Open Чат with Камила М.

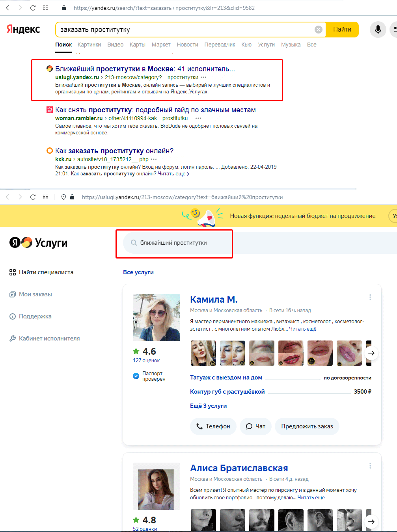pos(255,426)
